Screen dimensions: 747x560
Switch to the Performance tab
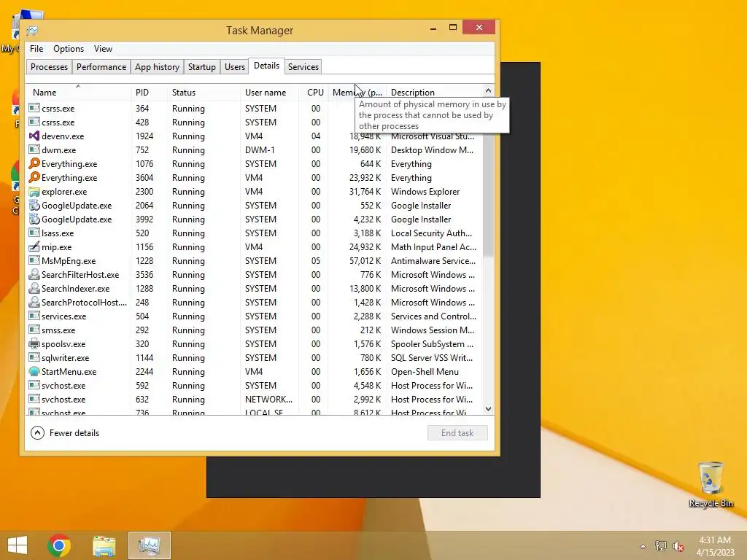[x=101, y=66]
